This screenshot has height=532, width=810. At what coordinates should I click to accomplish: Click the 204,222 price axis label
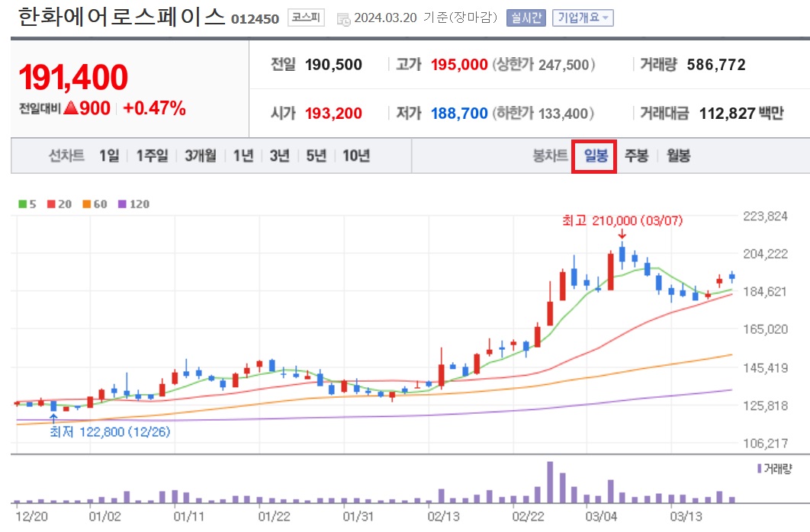click(765, 253)
